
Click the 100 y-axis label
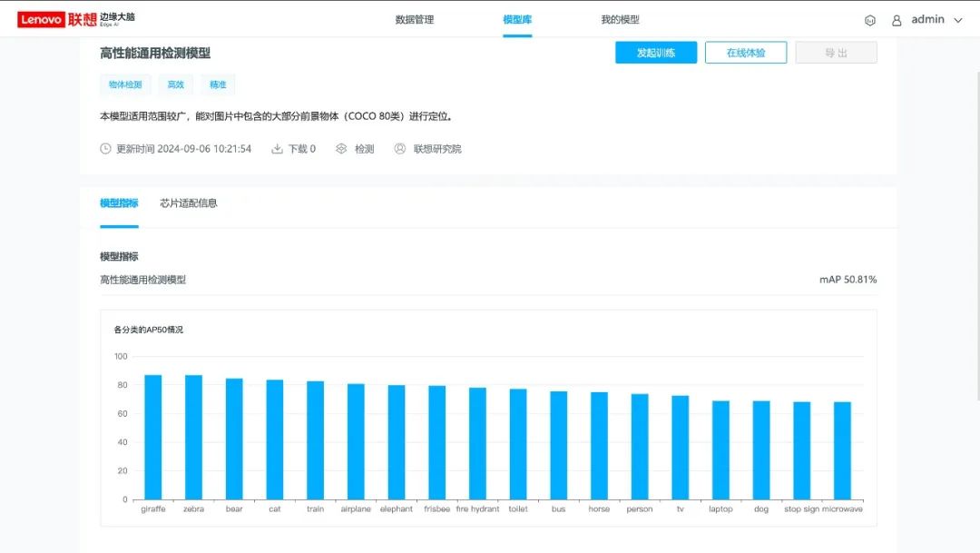click(x=121, y=356)
